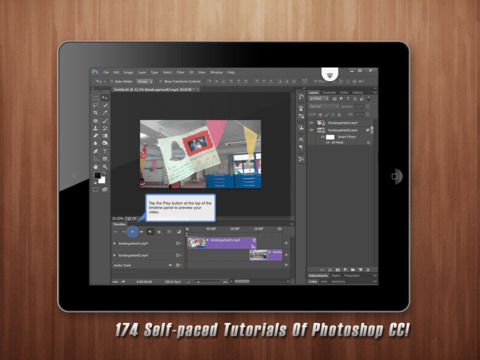Click the foreground black color swatch

97,175
